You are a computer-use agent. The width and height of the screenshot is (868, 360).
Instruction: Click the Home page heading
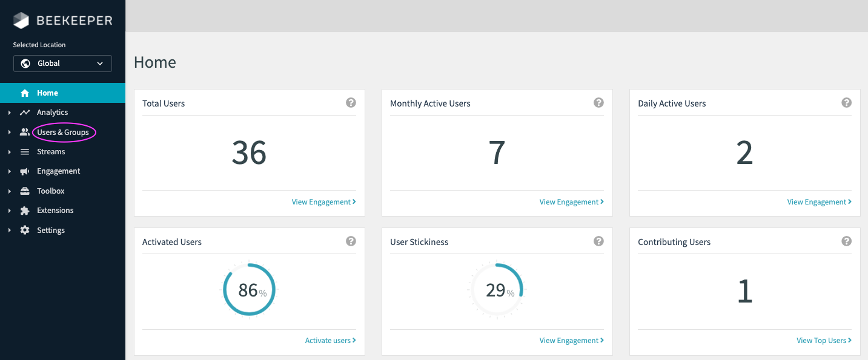pos(155,62)
